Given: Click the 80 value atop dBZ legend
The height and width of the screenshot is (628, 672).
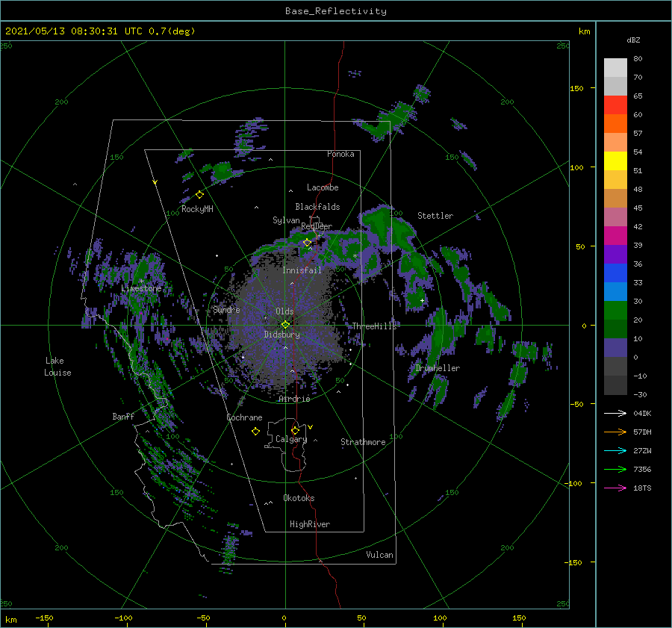Looking at the screenshot, I should point(638,58).
